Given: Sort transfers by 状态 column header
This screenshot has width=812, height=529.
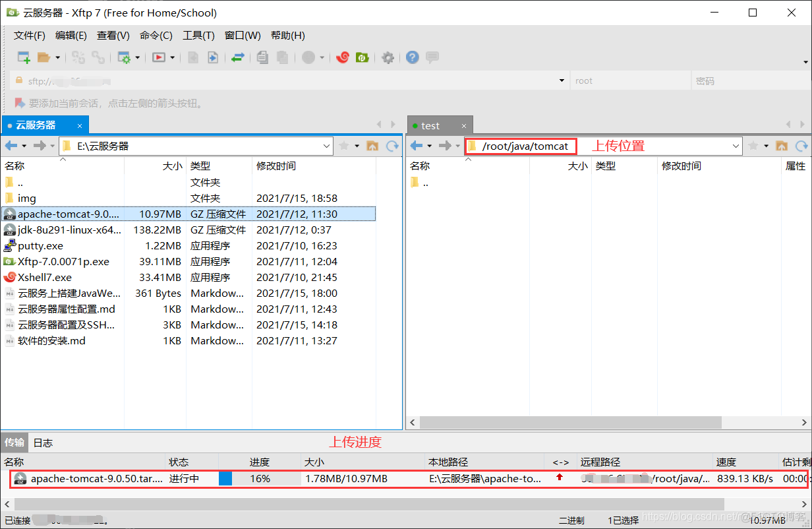Looking at the screenshot, I should pos(192,462).
